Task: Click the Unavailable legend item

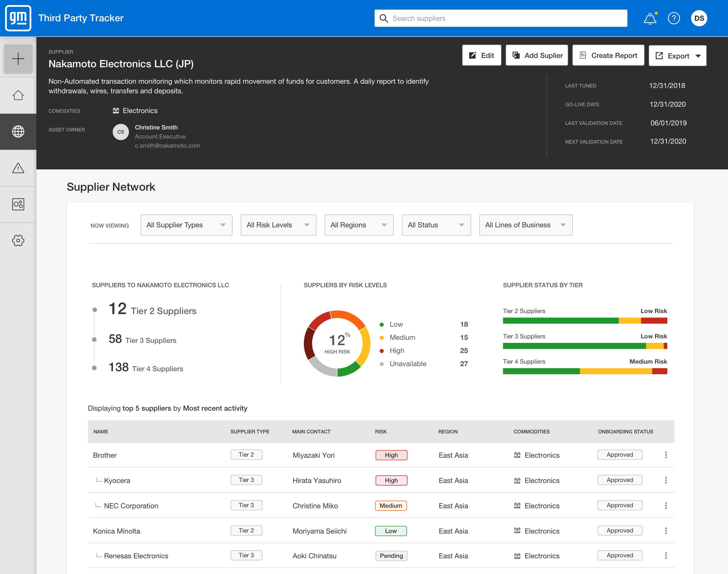Action: pyautogui.click(x=424, y=364)
